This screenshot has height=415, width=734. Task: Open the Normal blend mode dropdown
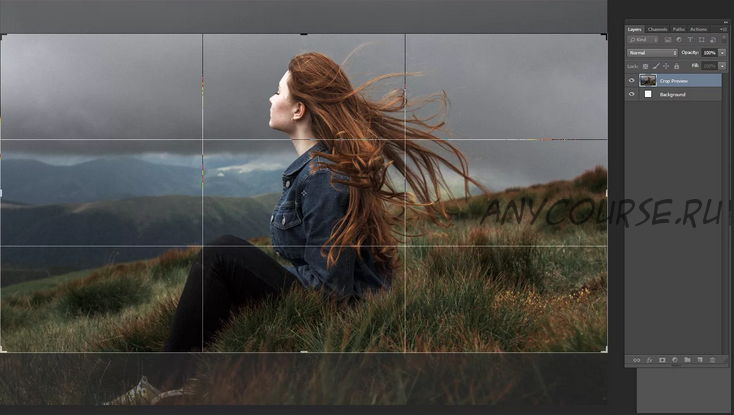pyautogui.click(x=652, y=52)
